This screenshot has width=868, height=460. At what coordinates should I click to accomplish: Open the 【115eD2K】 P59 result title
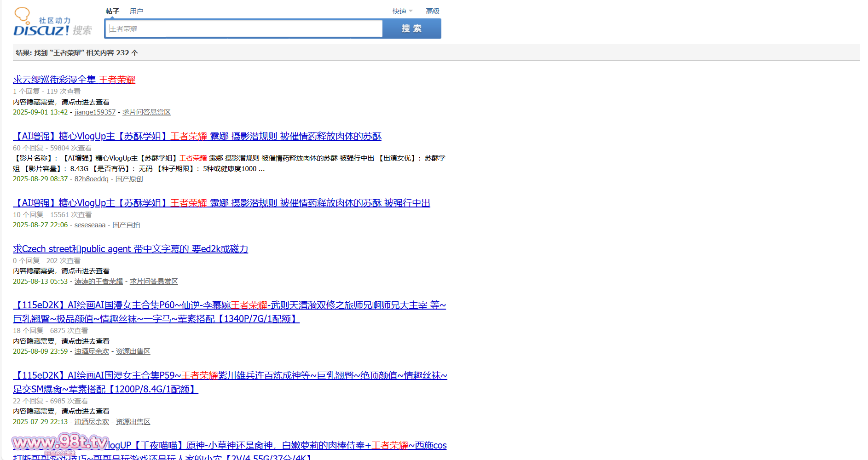click(x=230, y=382)
